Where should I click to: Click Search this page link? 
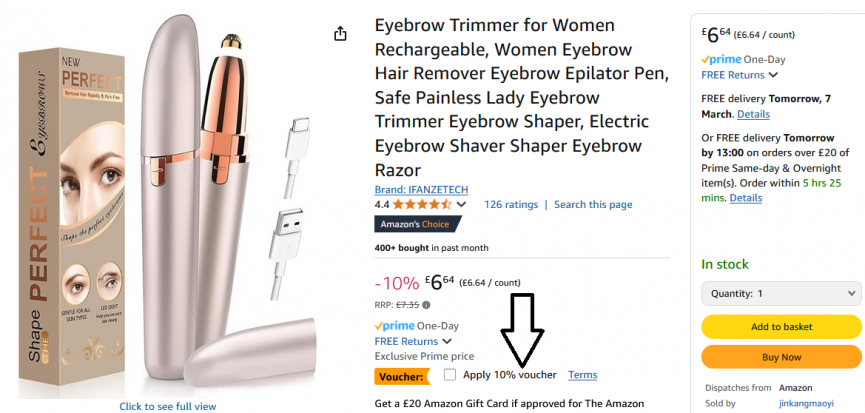[x=593, y=204]
